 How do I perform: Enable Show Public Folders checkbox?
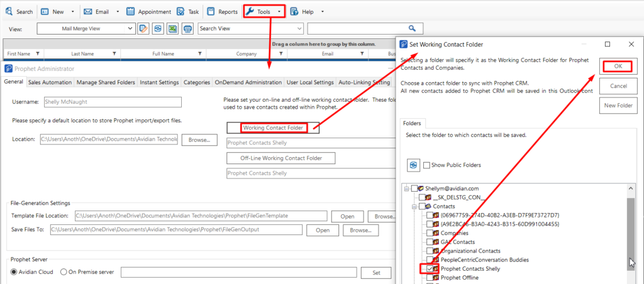click(x=427, y=165)
